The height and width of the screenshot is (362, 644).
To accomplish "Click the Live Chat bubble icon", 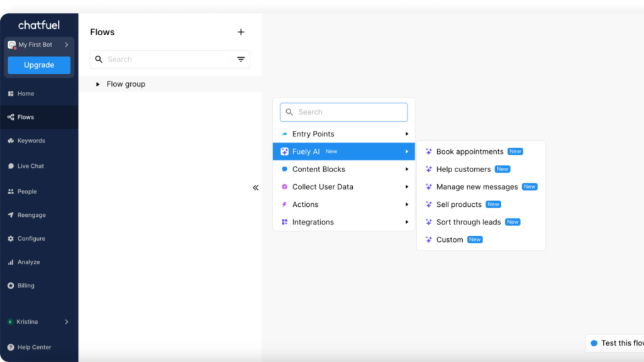I will click(11, 166).
